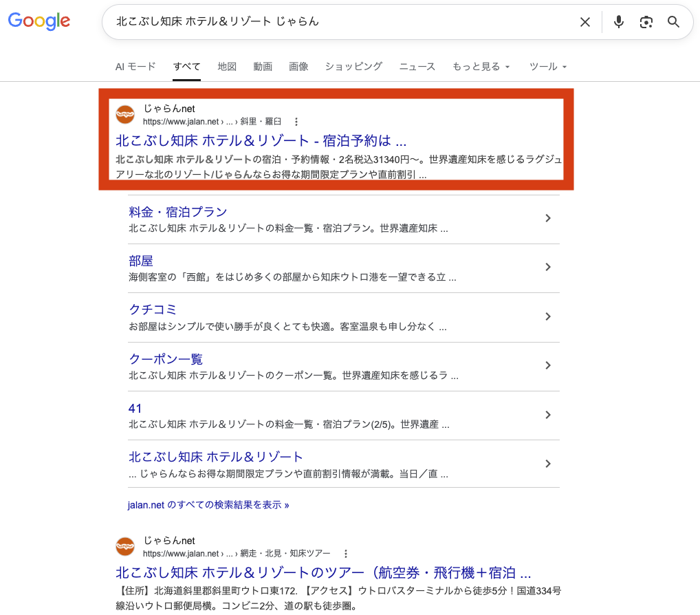Switch to AI モード tab
The width and height of the screenshot is (700, 615).
135,67
